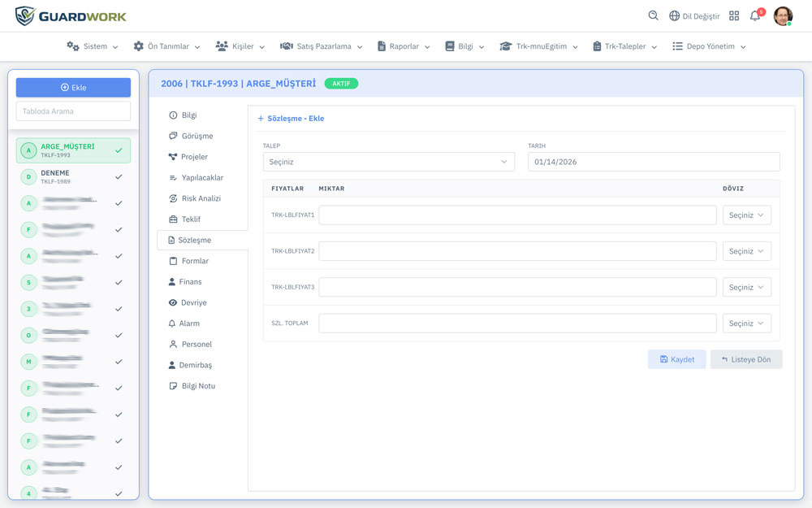The image size is (812, 508).
Task: Open the Teklif briefcase item
Action: (173, 219)
